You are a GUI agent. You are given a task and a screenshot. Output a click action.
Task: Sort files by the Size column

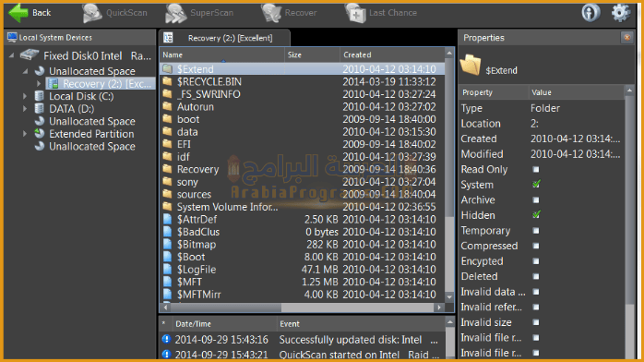tap(312, 54)
